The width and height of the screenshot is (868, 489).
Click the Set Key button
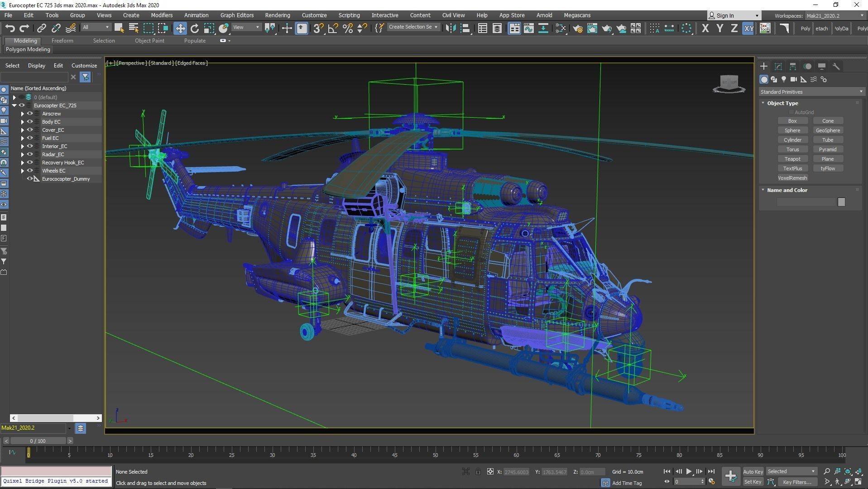[x=753, y=482]
